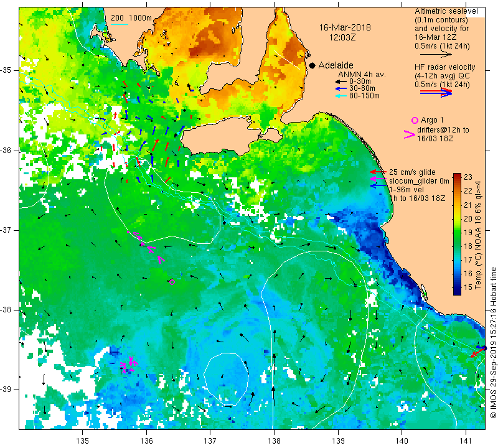Click the 'HF radar velocity' legend text
Image resolution: width=498 pixels, height=448 pixels.
tap(444, 67)
